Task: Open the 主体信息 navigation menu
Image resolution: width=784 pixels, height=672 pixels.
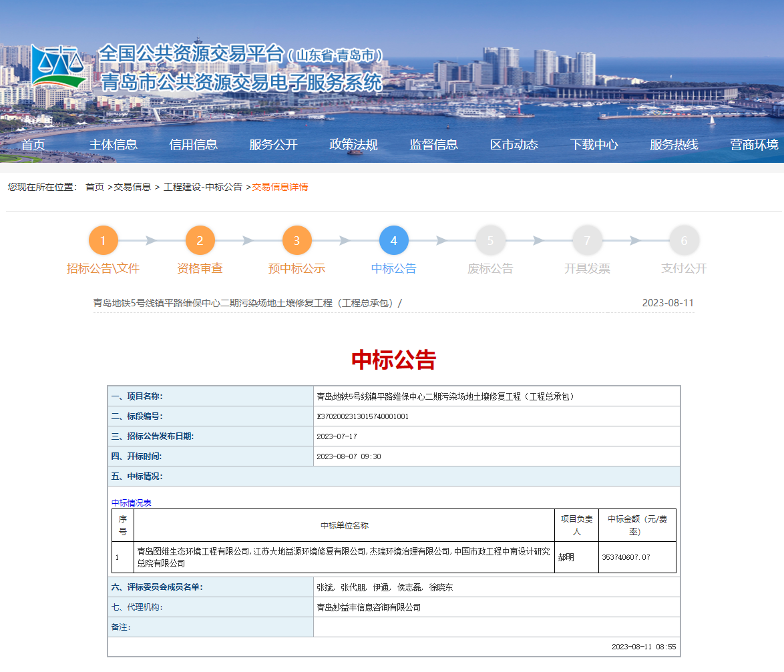Action: click(x=113, y=145)
